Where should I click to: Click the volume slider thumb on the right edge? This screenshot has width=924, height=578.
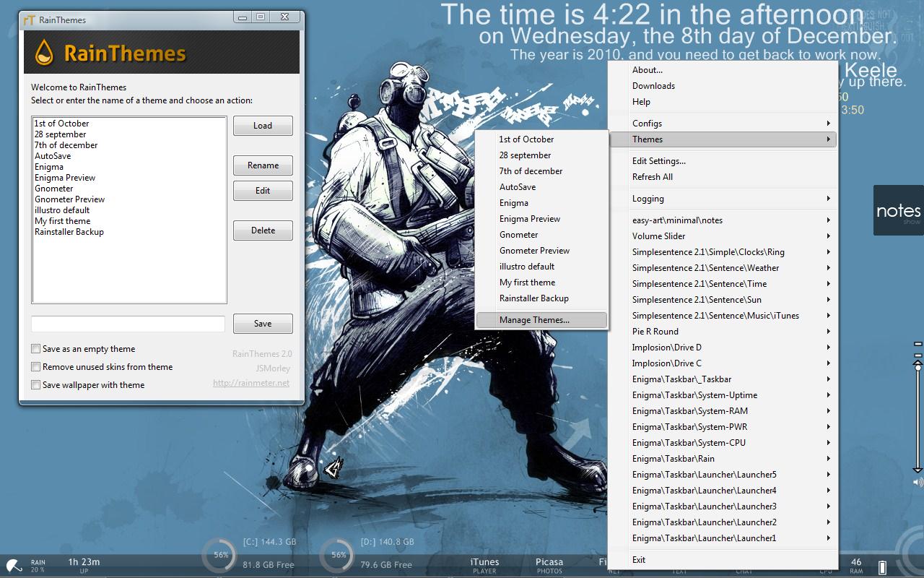coord(918,368)
